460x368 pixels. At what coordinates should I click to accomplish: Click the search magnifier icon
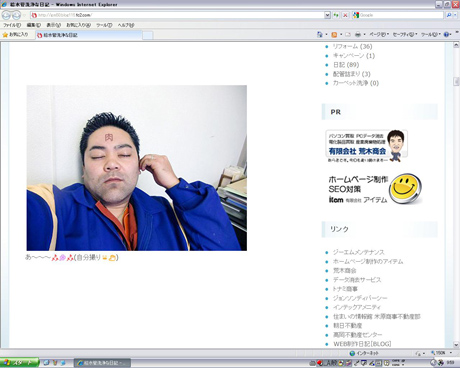(x=449, y=15)
